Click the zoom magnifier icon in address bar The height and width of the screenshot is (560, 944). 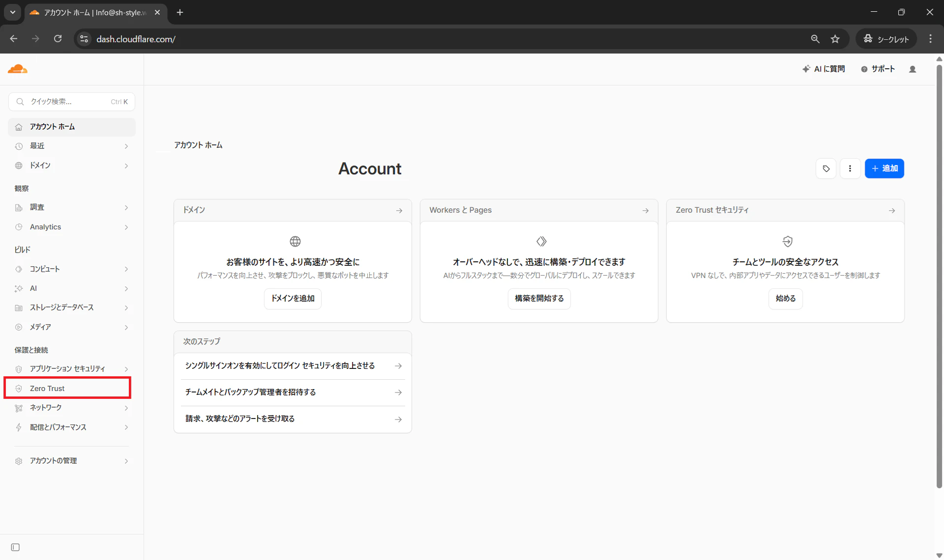[x=815, y=39]
